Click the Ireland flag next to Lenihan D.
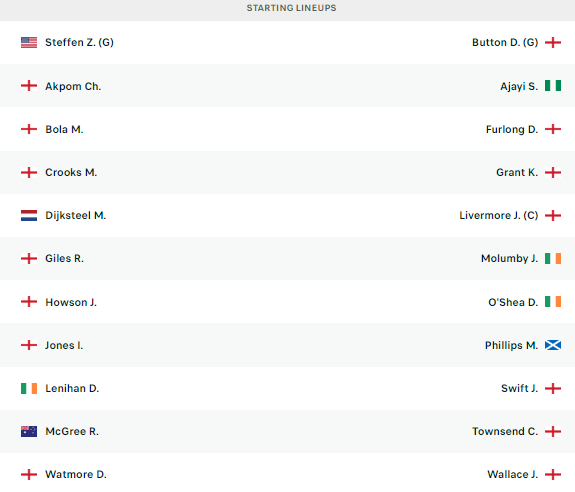 29,388
